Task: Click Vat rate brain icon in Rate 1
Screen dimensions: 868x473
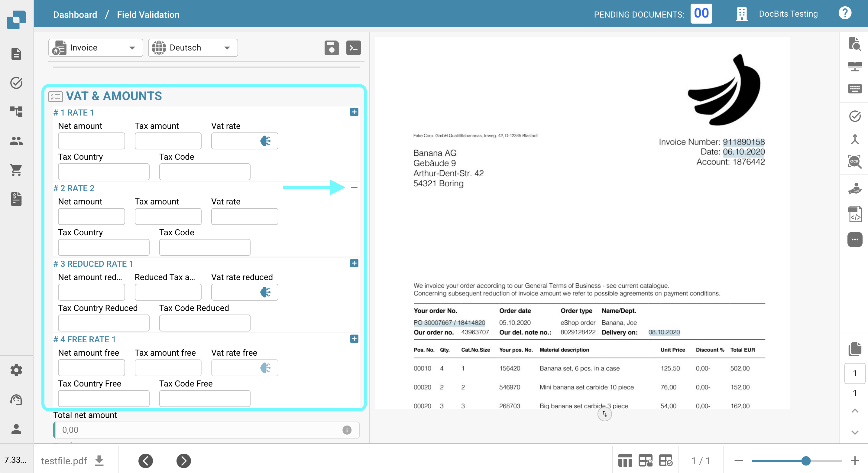Action: pyautogui.click(x=265, y=141)
